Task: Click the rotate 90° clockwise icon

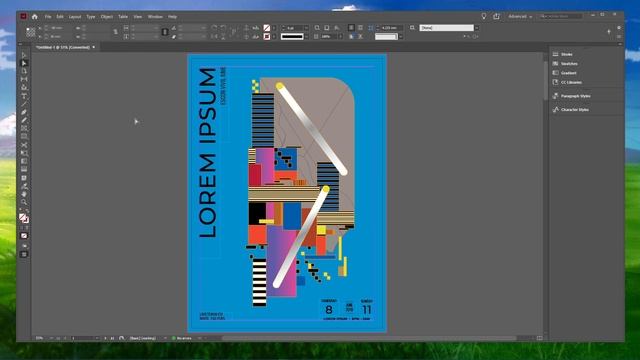Action: (x=214, y=28)
